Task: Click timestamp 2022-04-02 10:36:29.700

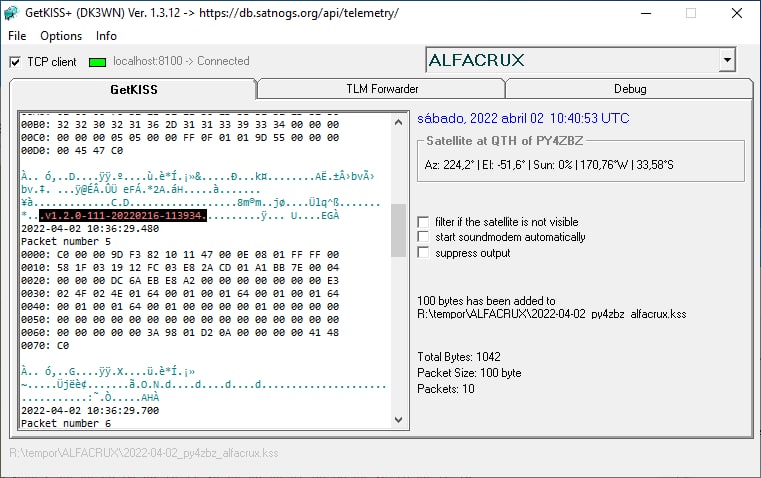Action: [90, 411]
